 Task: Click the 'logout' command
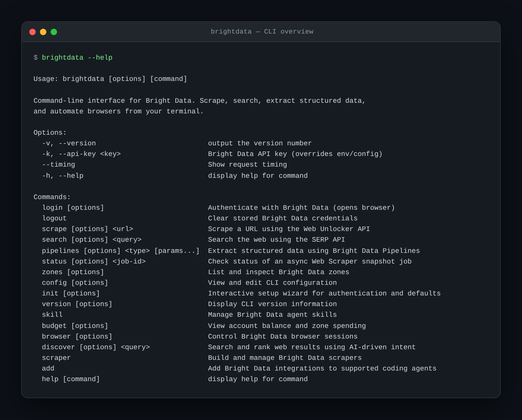click(54, 218)
